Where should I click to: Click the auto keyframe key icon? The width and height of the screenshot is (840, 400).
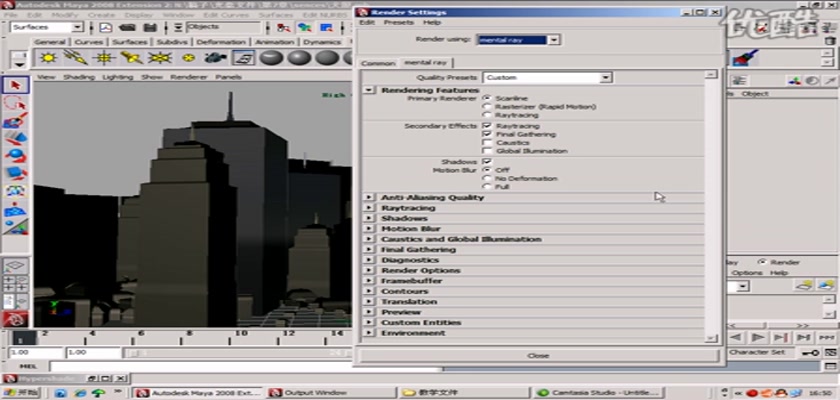coord(810,352)
